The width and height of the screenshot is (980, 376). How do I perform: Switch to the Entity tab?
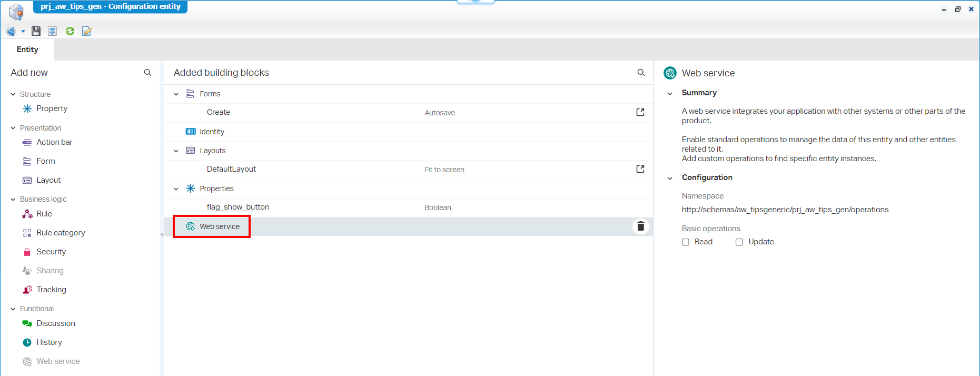point(27,50)
